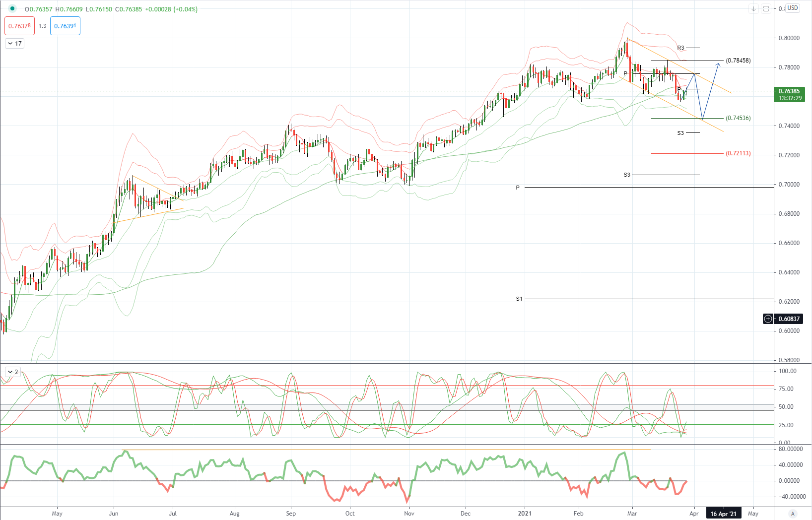Open the USD currency dropdown

(793, 8)
